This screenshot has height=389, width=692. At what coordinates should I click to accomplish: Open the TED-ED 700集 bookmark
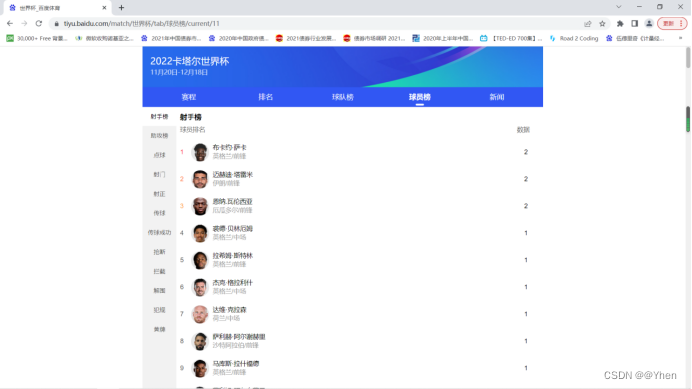[x=511, y=38]
